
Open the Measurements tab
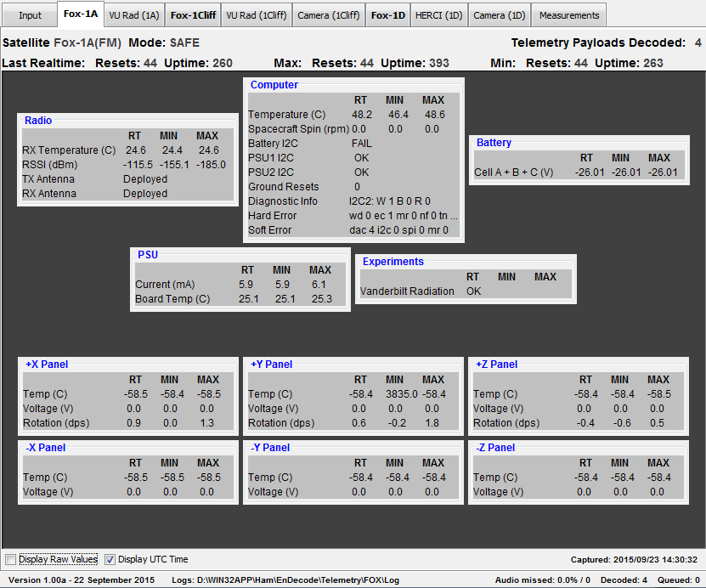click(x=569, y=15)
